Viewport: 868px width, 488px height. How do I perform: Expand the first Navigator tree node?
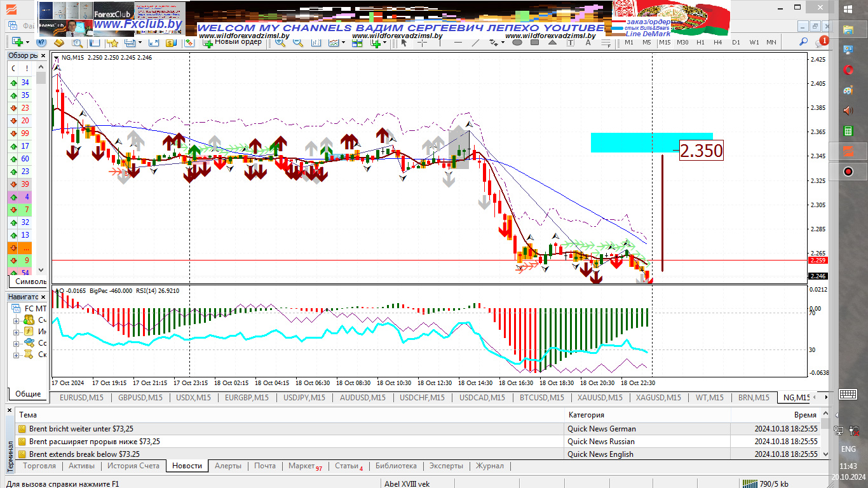(16, 321)
